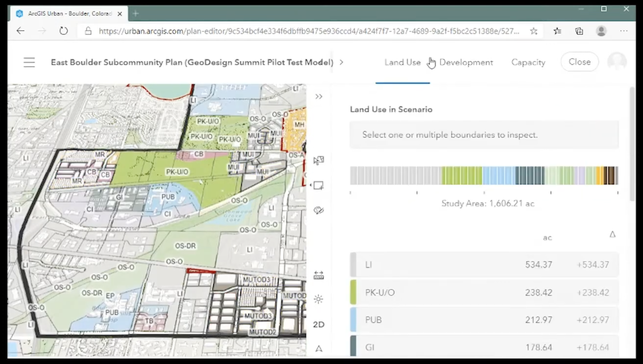Switch to the Capacity tab
The height and width of the screenshot is (364, 643).
tap(528, 62)
